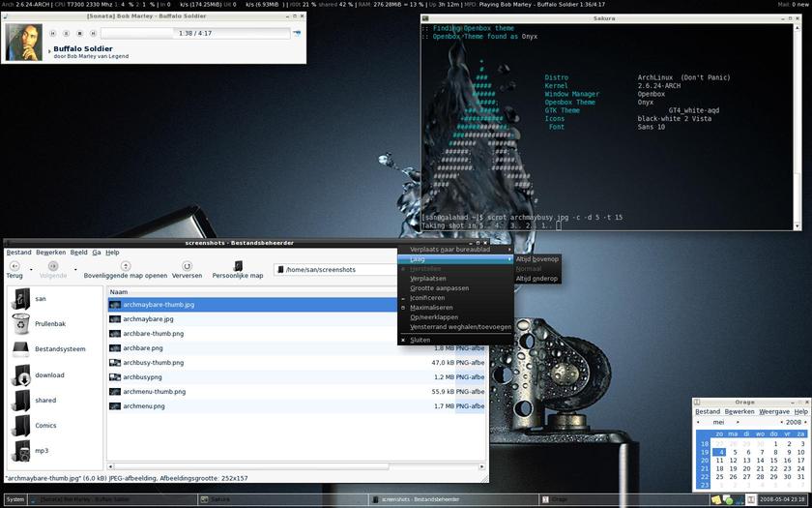Choose Sluiten in window menu
Viewport: 812px width, 508px height.
point(455,340)
